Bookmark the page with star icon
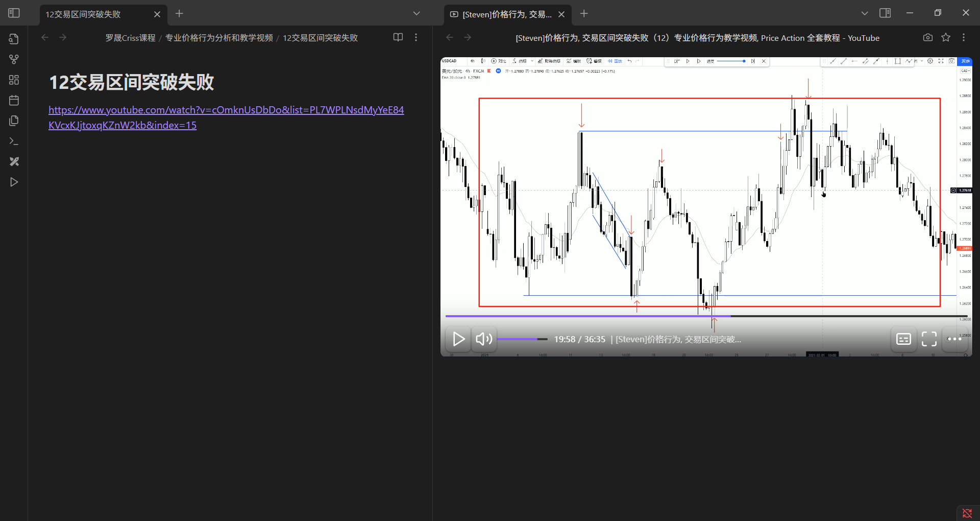Screen dimensions: 980x521 [x=946, y=37]
